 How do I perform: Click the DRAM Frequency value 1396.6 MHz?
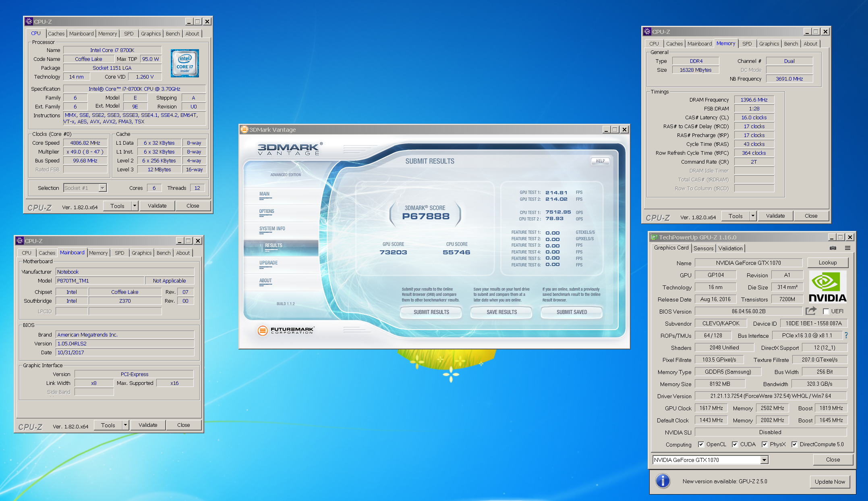pos(754,100)
